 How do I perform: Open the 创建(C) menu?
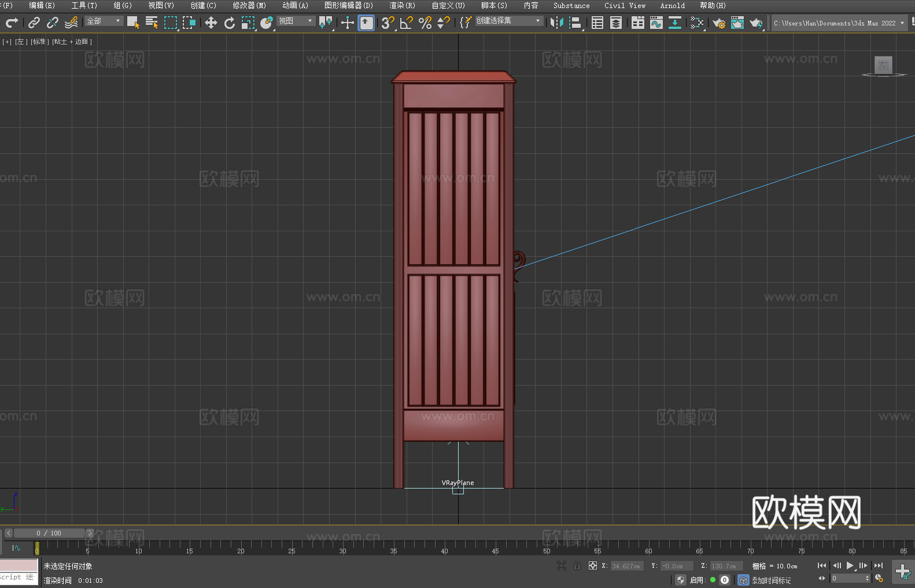pyautogui.click(x=204, y=5)
